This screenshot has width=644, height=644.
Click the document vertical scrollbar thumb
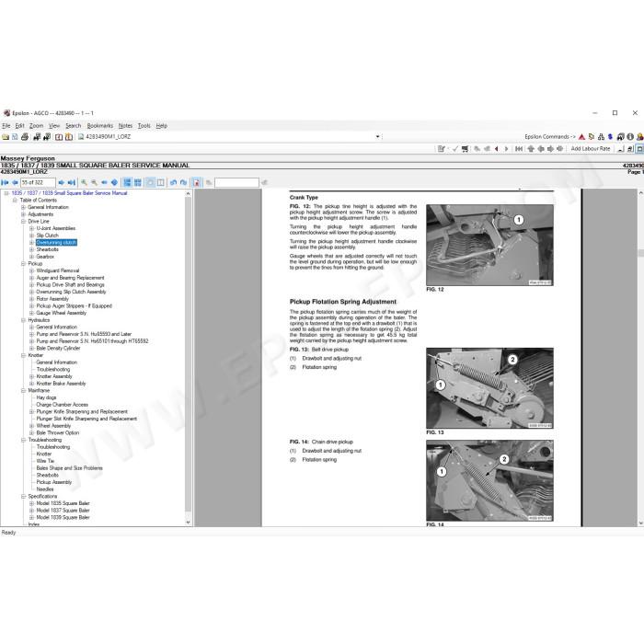640,253
